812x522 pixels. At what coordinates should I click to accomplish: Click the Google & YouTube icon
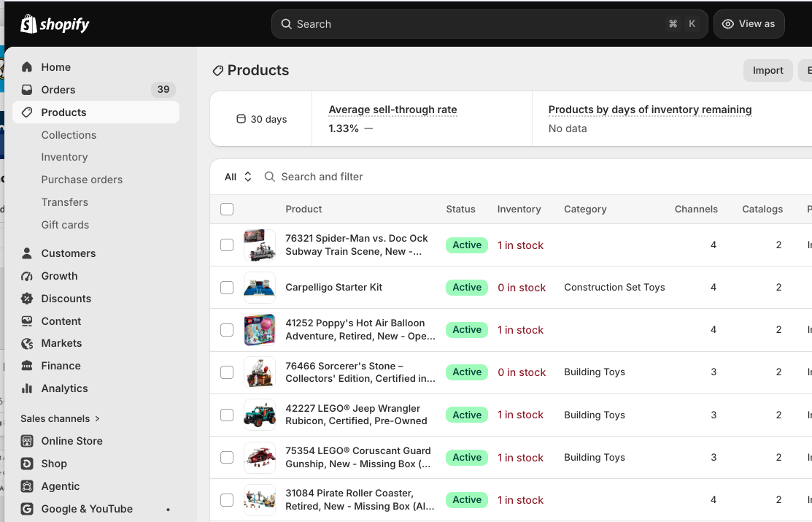[27, 509]
